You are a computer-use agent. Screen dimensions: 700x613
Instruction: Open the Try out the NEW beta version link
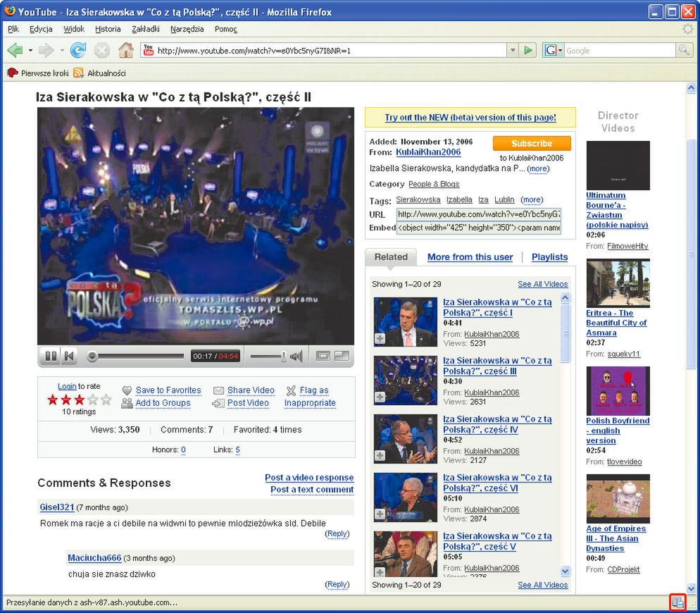[470, 118]
